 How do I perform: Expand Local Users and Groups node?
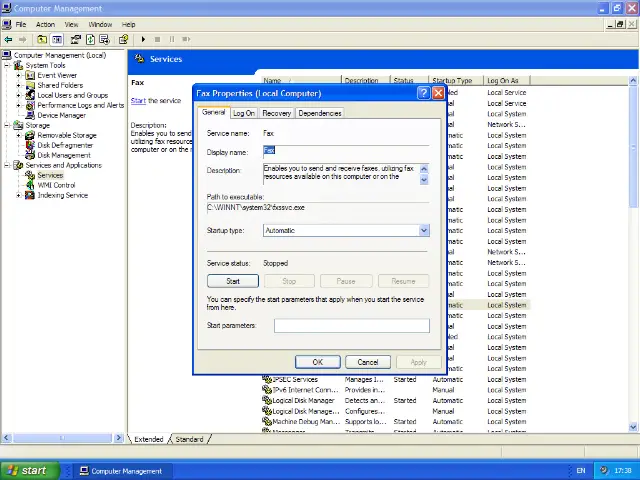pos(18,95)
